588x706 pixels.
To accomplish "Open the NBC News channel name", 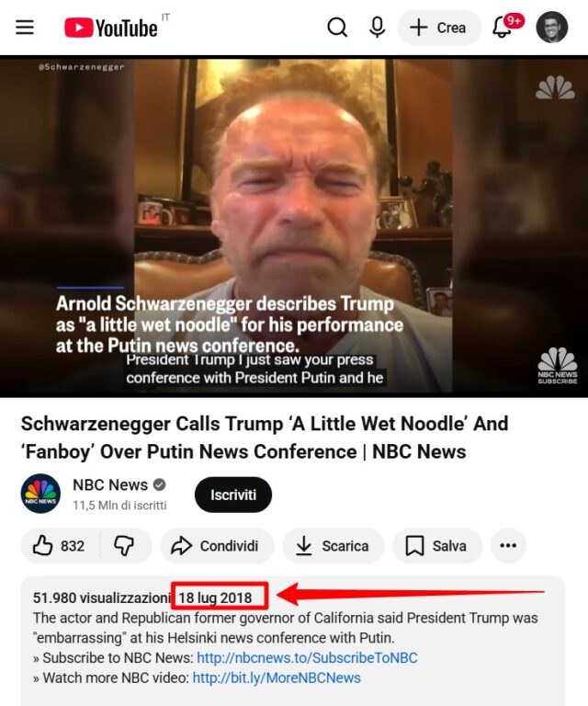I will pos(110,485).
